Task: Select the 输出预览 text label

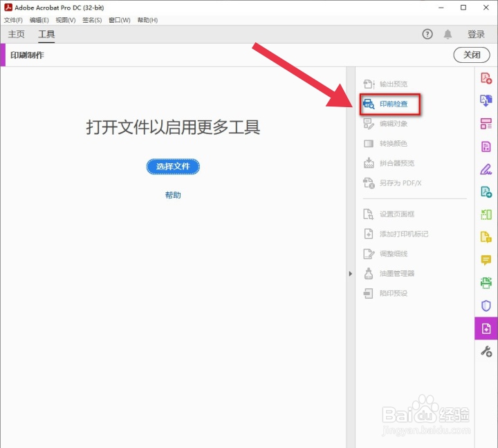Action: [x=394, y=84]
